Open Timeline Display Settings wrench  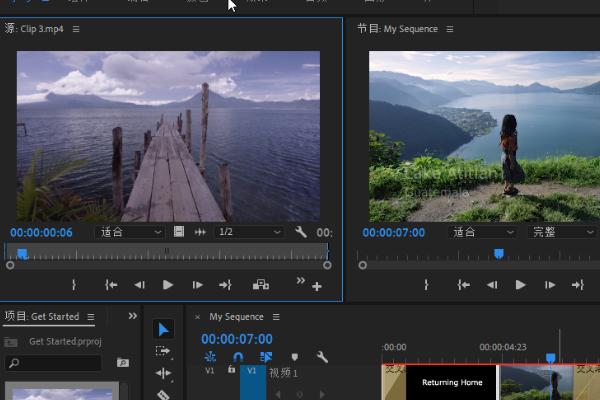(x=322, y=357)
